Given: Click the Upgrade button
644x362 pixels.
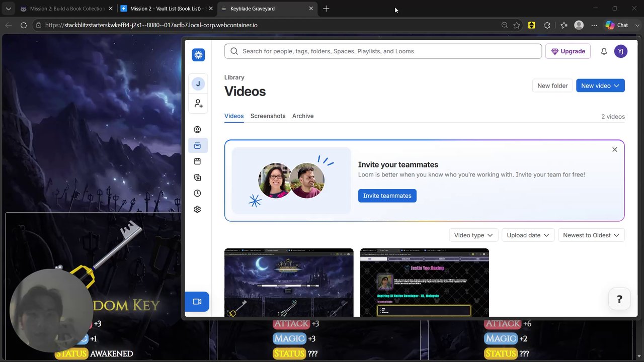Looking at the screenshot, I should (x=568, y=51).
